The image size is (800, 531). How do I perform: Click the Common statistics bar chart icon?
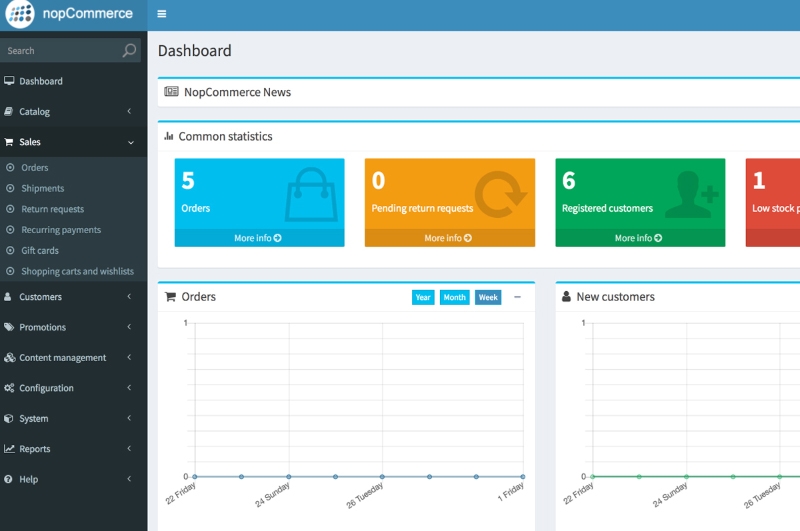168,136
